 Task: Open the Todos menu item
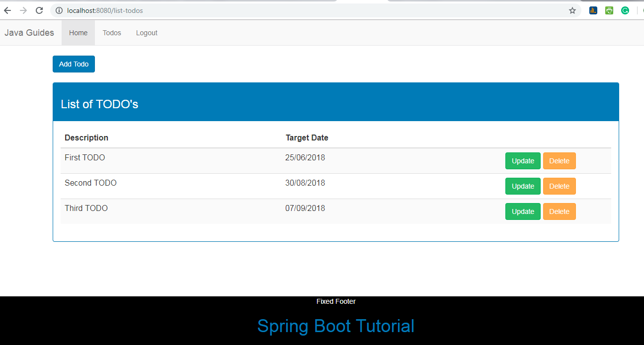[x=112, y=33]
